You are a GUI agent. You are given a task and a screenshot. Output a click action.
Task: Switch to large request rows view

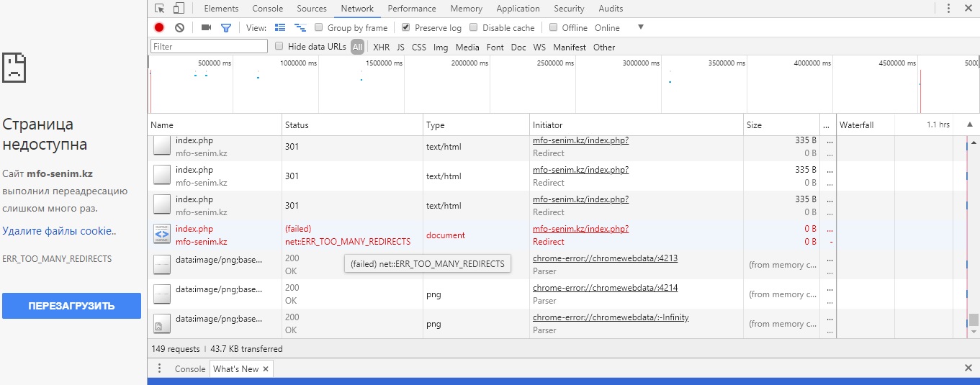tap(280, 27)
